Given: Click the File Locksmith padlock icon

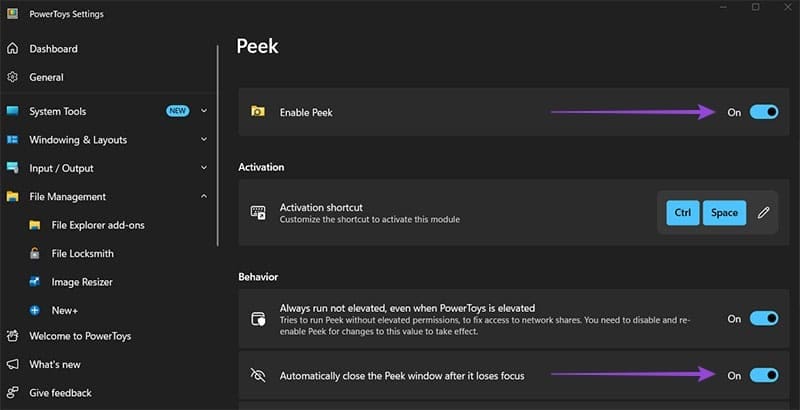Looking at the screenshot, I should click(x=35, y=254).
